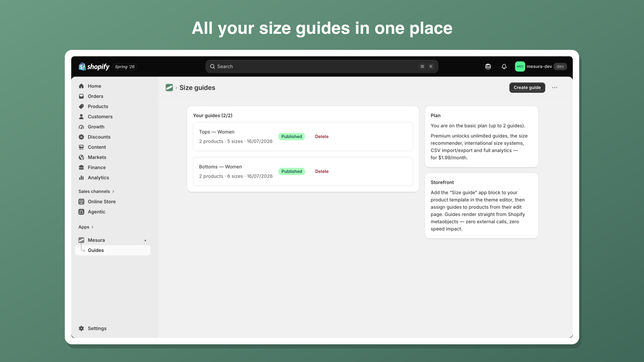Viewport: 644px width, 362px height.
Task: Open notifications bell icon
Action: pos(504,67)
